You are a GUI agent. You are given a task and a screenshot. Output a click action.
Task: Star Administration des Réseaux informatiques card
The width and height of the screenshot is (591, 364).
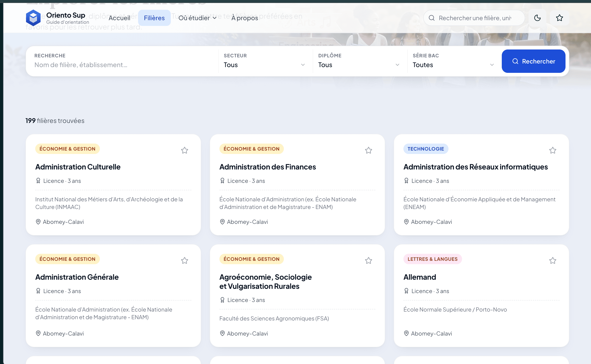(553, 150)
